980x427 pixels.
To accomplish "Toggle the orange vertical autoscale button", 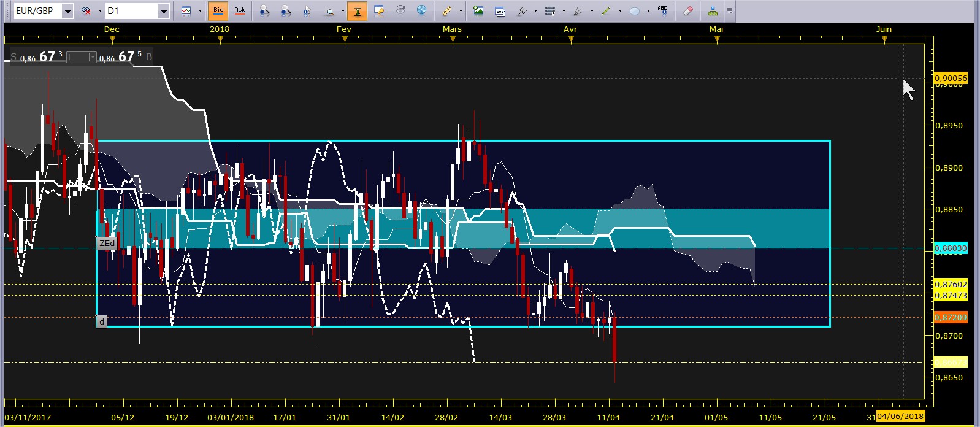I will [x=357, y=11].
